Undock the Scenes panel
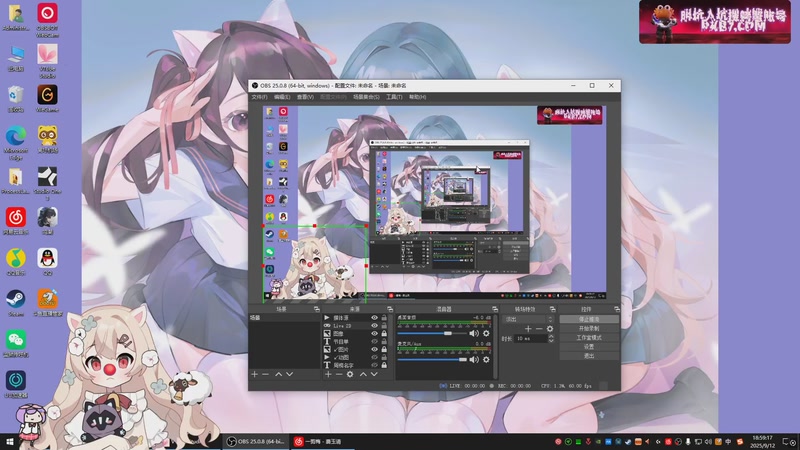 point(316,309)
